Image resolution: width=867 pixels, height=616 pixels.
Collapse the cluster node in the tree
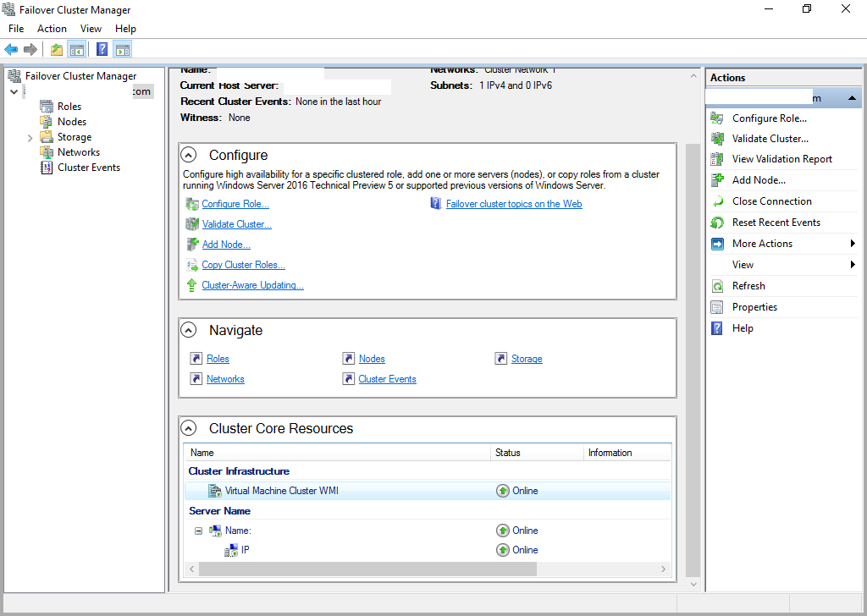pos(14,91)
